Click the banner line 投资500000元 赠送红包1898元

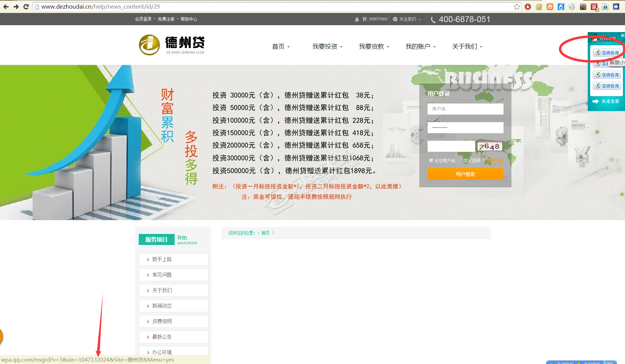[x=294, y=171]
